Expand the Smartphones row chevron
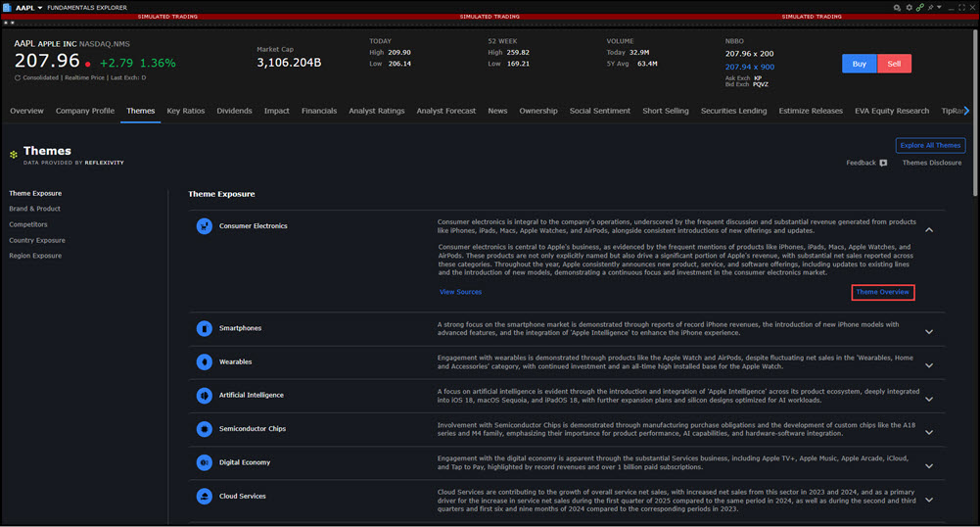This screenshot has width=980, height=527. click(929, 332)
